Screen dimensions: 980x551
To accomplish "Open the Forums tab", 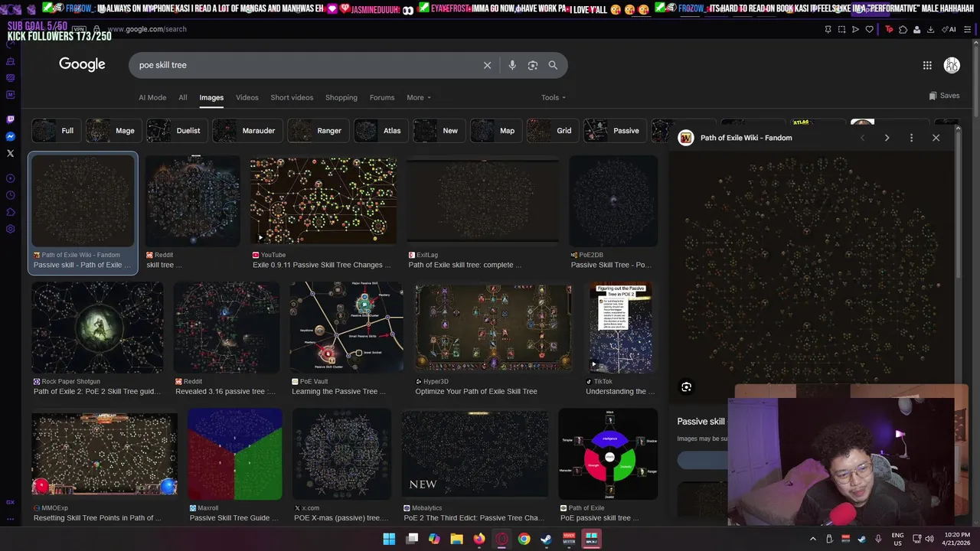I will click(x=382, y=98).
